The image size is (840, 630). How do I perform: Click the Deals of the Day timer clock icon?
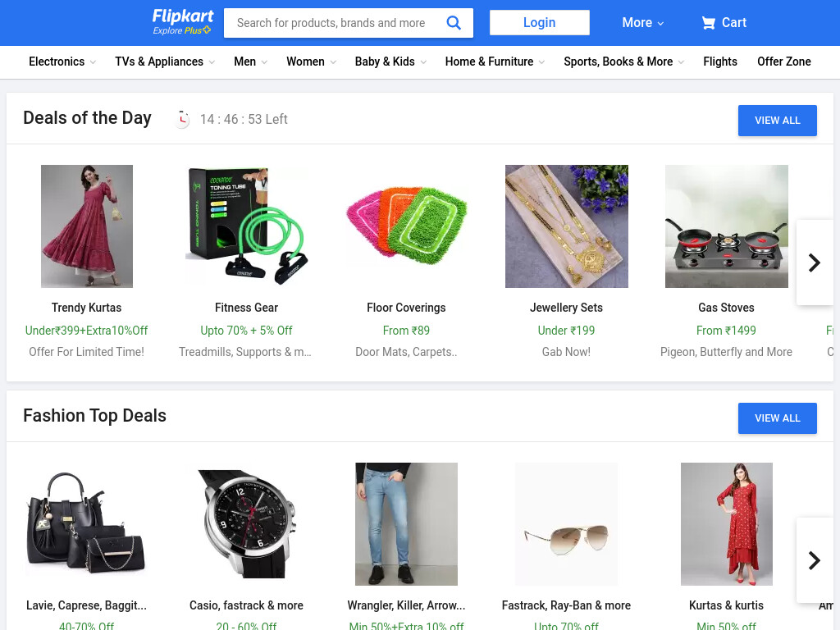(x=183, y=119)
